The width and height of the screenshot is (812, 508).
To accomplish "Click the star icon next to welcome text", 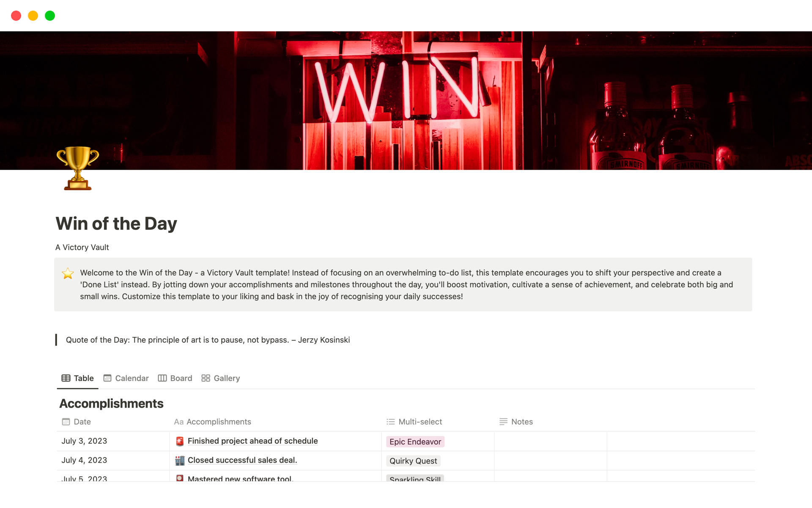I will point(69,272).
